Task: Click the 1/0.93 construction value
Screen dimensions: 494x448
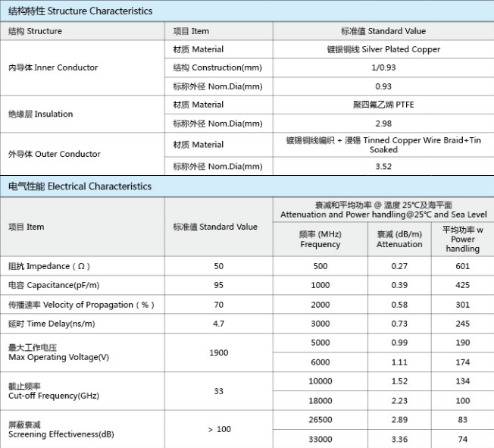Action: point(383,68)
